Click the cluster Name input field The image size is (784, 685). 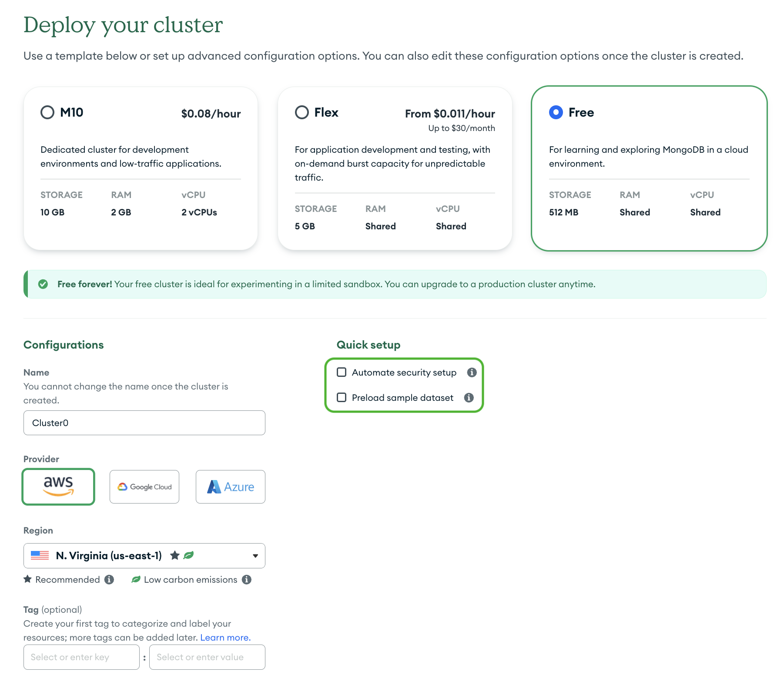(144, 423)
